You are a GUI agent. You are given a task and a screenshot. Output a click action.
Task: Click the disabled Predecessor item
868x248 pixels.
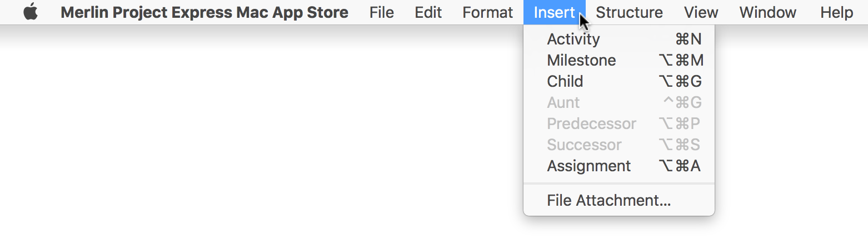click(x=619, y=123)
